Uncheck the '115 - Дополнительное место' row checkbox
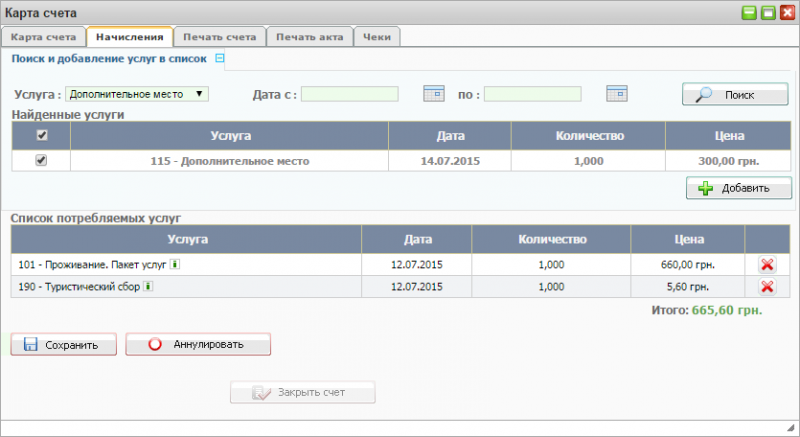This screenshot has height=437, width=800. 41,160
